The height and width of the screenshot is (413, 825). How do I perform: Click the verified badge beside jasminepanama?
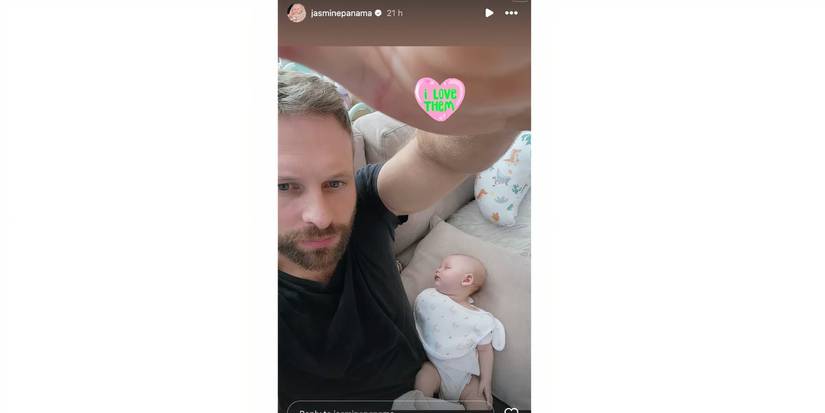[378, 13]
